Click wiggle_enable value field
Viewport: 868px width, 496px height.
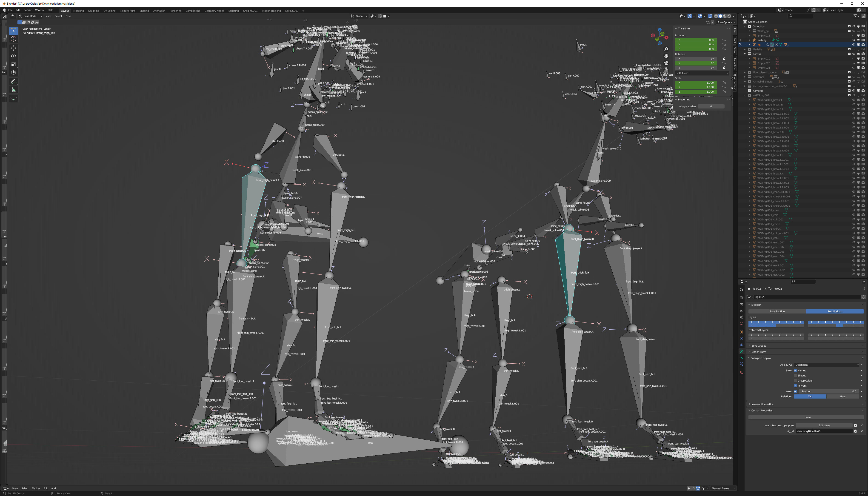click(711, 106)
